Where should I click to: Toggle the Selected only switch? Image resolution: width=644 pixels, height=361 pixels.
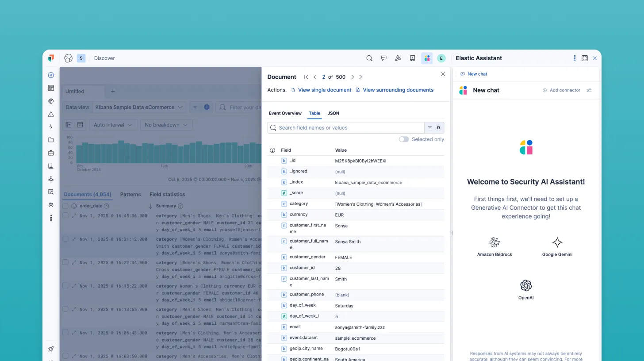click(403, 139)
